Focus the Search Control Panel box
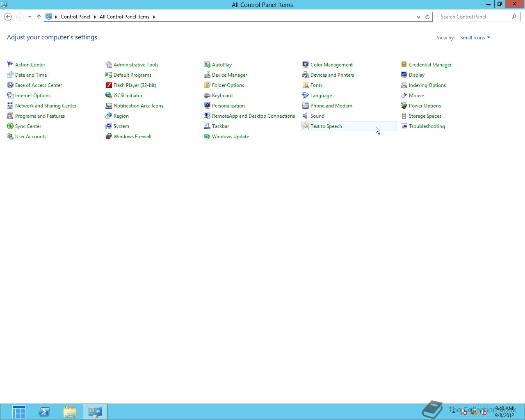 click(479, 17)
